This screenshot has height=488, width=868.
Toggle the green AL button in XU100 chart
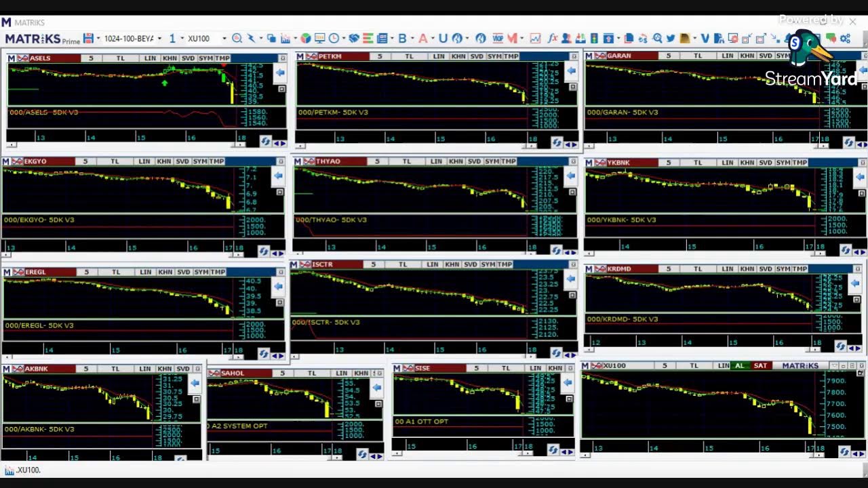point(739,366)
